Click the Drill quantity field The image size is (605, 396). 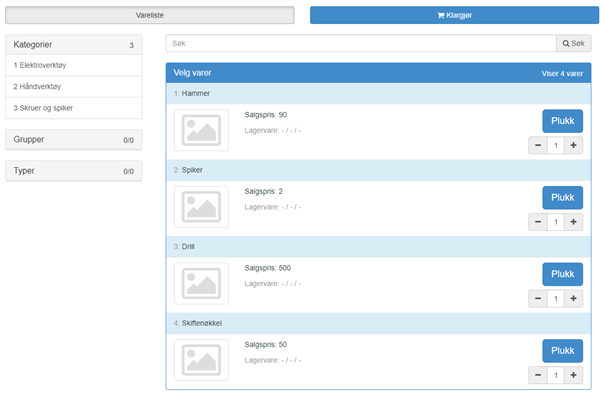click(556, 298)
